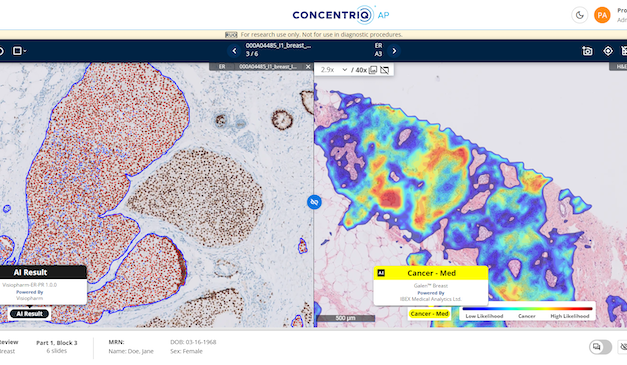
Task: Toggle the crossed-out overlay icon beside 40x
Action: click(x=384, y=70)
